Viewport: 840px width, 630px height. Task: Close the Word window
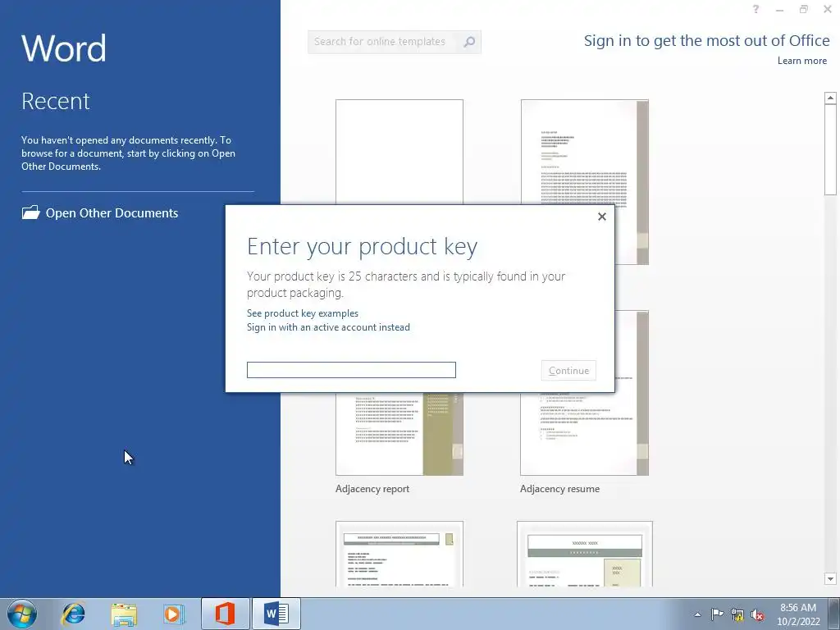click(827, 9)
